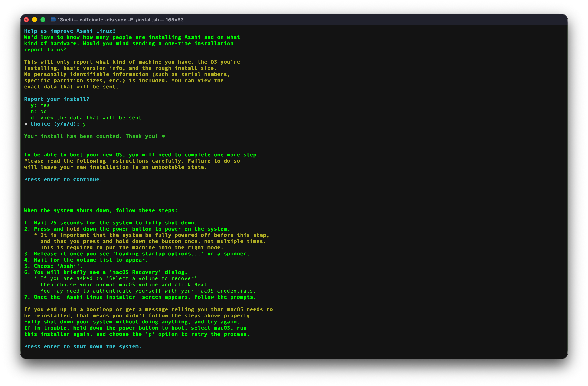This screenshot has width=588, height=386.
Task: Click the 'Press enter to continue.' line
Action: coord(63,180)
